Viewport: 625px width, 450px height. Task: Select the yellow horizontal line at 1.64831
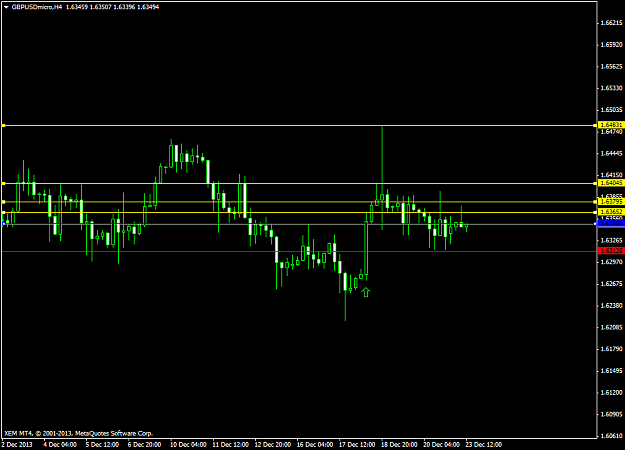pos(299,126)
